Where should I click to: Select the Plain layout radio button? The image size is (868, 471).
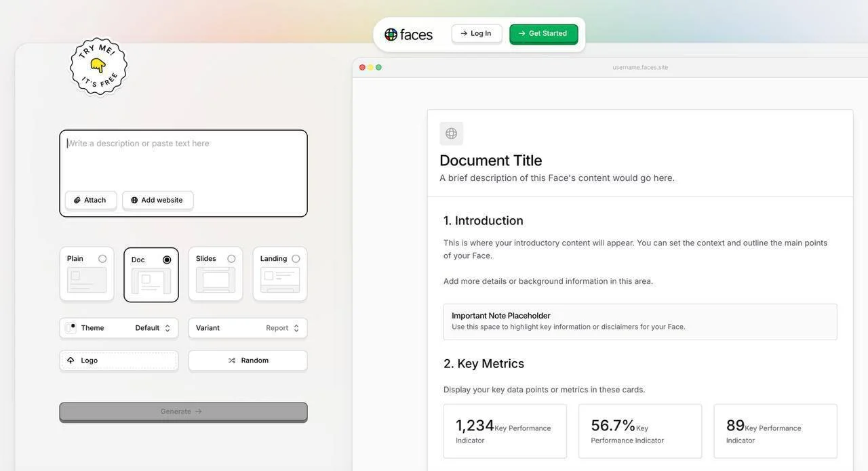click(102, 259)
